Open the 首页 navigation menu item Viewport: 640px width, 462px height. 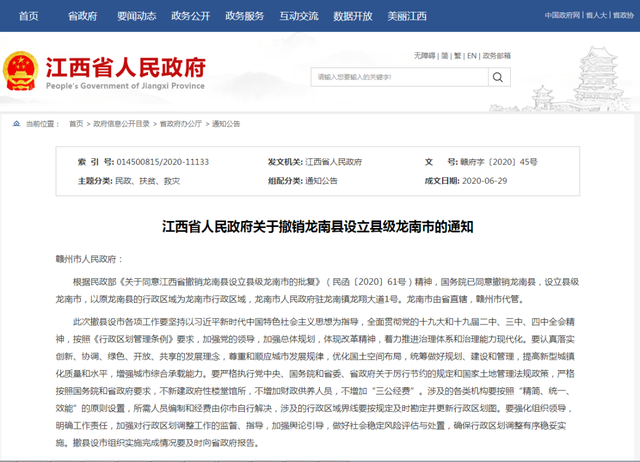pyautogui.click(x=29, y=16)
